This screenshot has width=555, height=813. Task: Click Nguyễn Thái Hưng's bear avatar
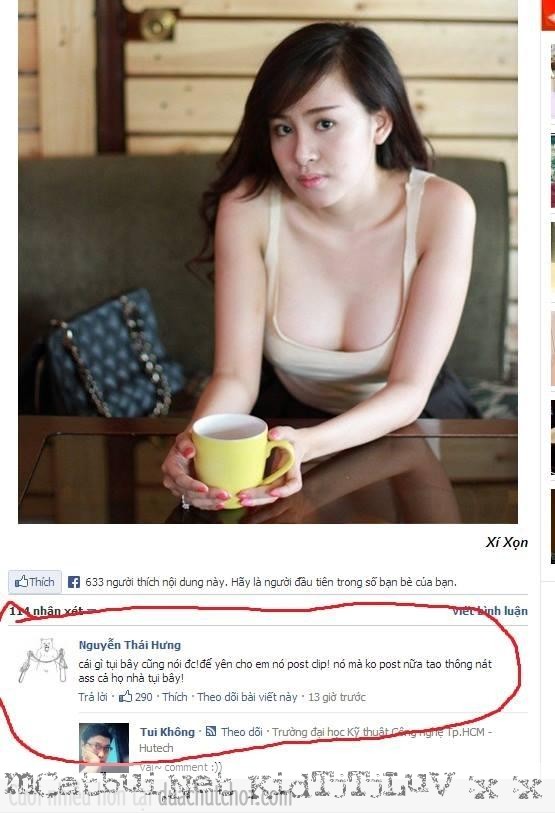pyautogui.click(x=44, y=661)
